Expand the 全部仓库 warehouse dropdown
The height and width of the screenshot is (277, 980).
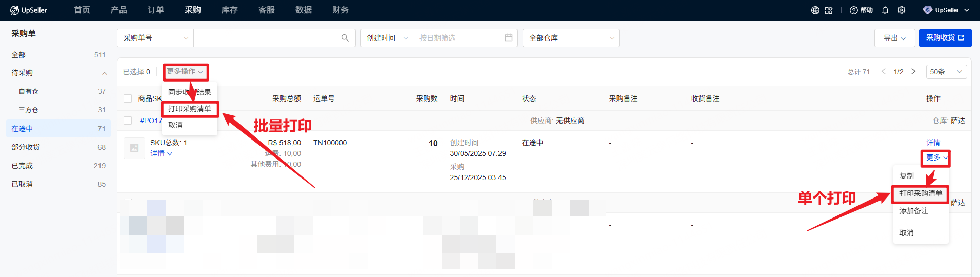[571, 38]
